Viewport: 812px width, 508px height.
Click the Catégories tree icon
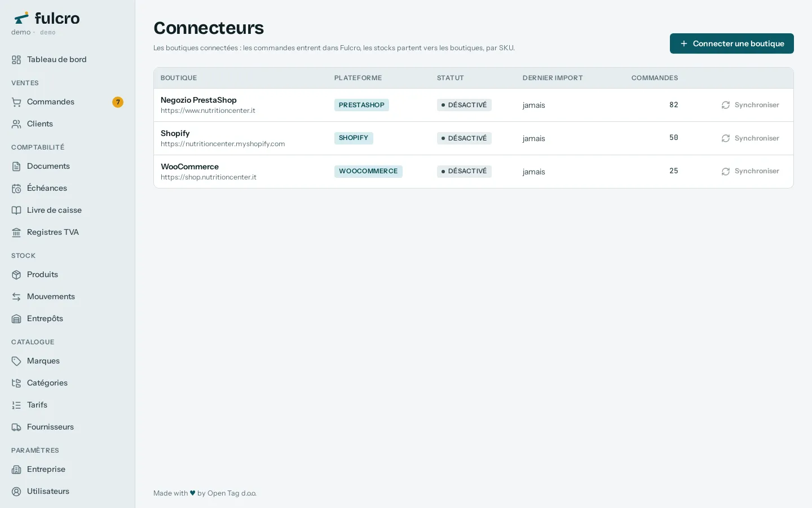16,383
